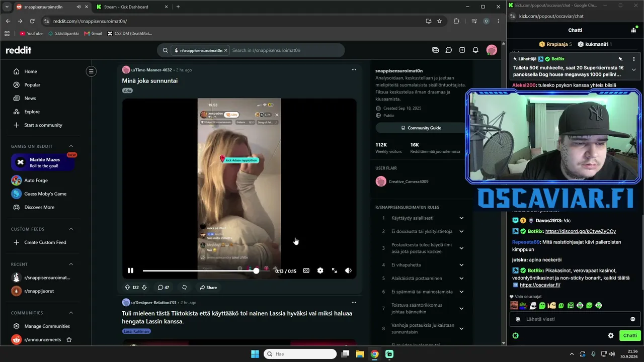This screenshot has height=362, width=644.
Task: Upvote the Minä joka sunnuntai post
Action: (x=127, y=288)
